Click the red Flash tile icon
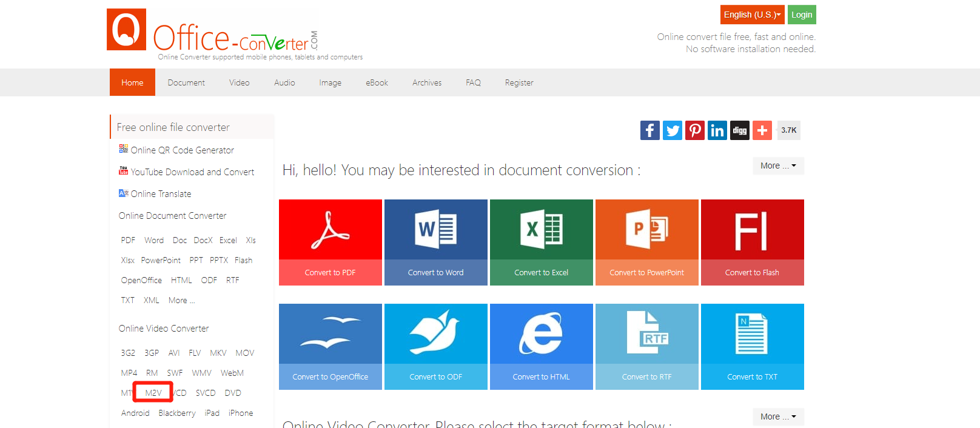Screen dimensions: 980x428 pyautogui.click(x=752, y=231)
